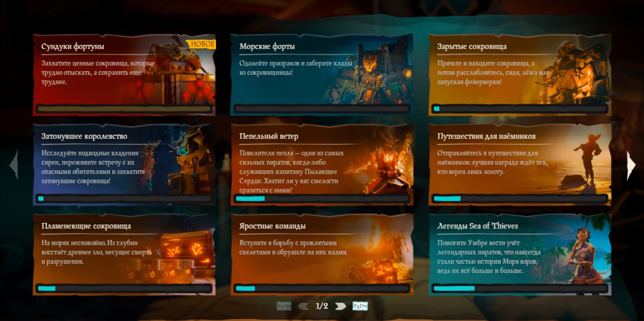The image size is (644, 321).
Task: Go to previous page with left edge arrow
Action: [13, 165]
